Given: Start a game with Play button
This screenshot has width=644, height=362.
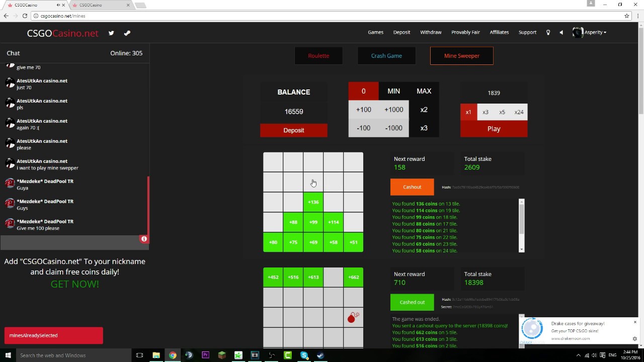Looking at the screenshot, I should pyautogui.click(x=494, y=129).
